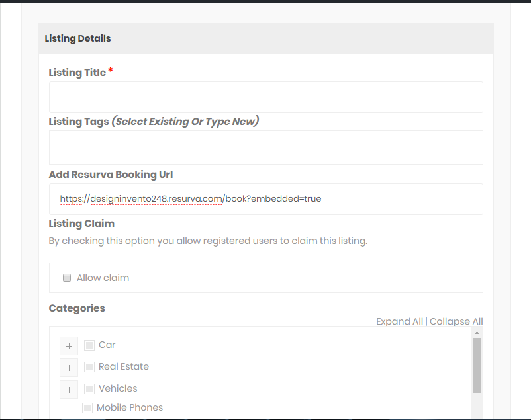Click the Mobile Phones label
This screenshot has height=420, width=531.
(x=130, y=407)
